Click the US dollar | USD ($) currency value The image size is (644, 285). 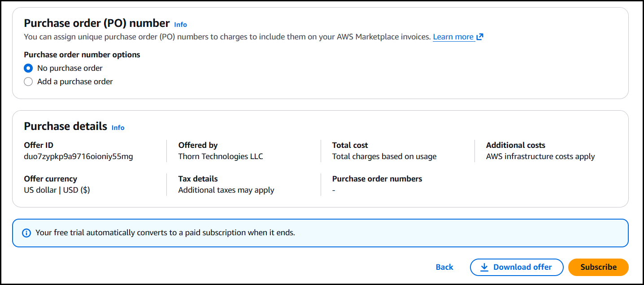(x=57, y=190)
